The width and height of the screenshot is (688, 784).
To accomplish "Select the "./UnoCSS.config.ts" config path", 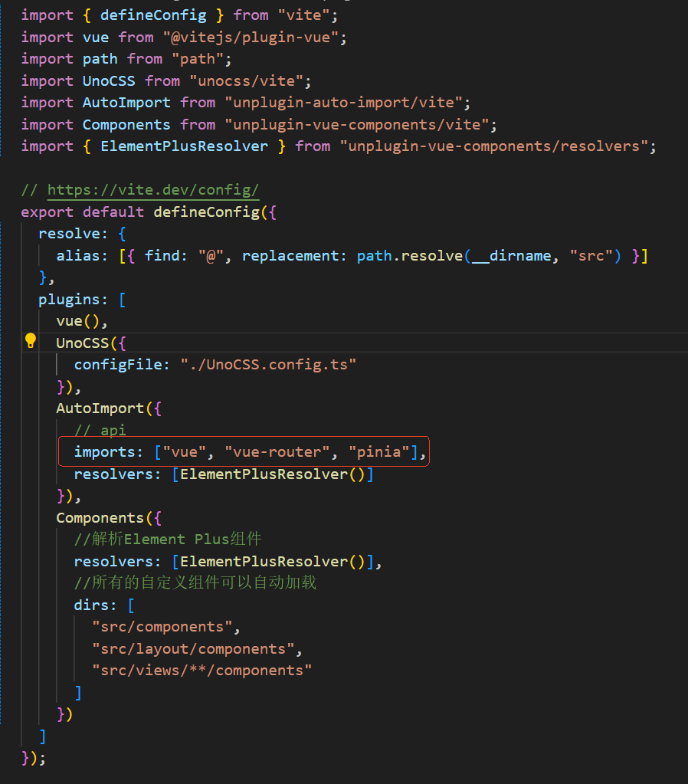I will (269, 364).
